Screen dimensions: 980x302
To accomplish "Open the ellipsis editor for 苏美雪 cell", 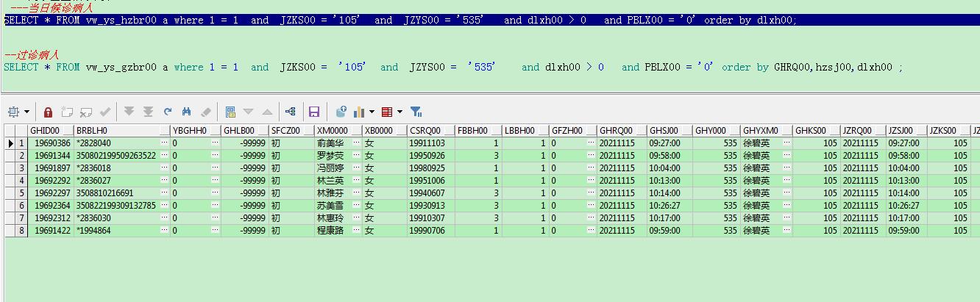I will point(355,206).
